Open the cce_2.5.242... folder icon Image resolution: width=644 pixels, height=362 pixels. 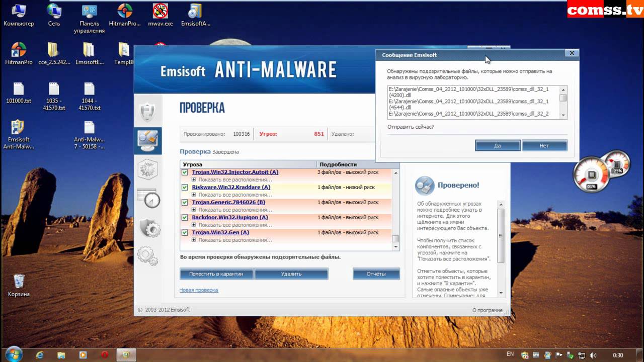click(54, 54)
